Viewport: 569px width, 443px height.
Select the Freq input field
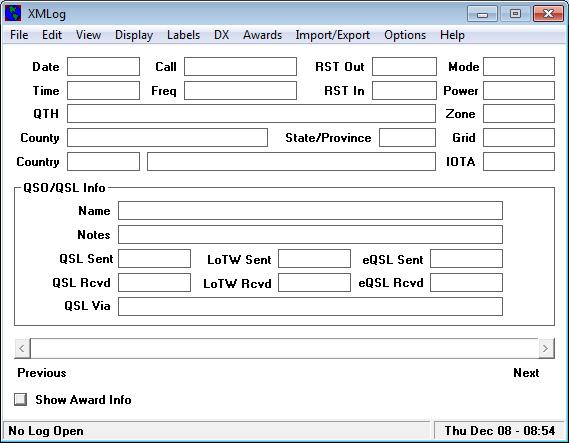click(240, 90)
